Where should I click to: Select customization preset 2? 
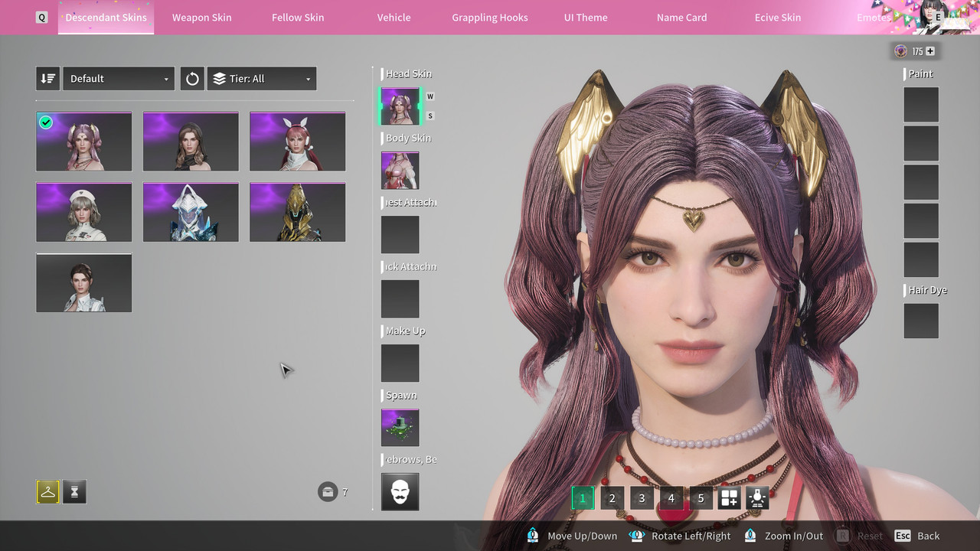coord(612,498)
